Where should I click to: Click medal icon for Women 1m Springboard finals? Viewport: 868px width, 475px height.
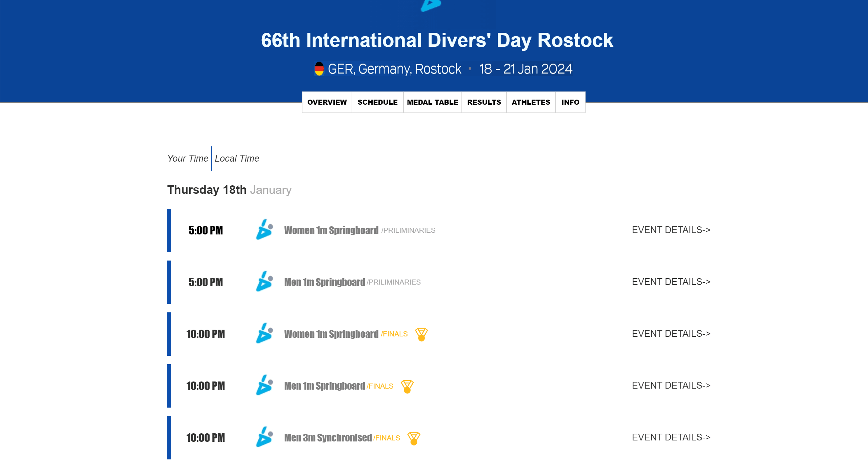pos(421,334)
